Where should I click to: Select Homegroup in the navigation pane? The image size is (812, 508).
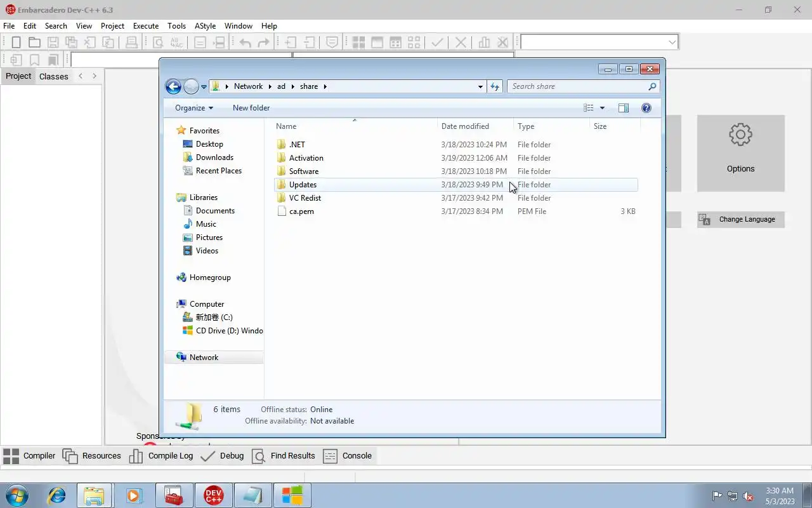[210, 277]
